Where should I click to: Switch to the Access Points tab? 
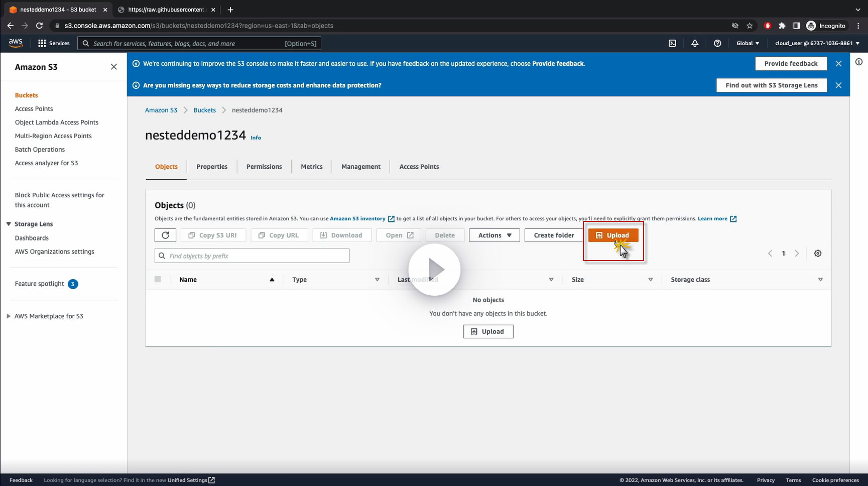pyautogui.click(x=419, y=167)
